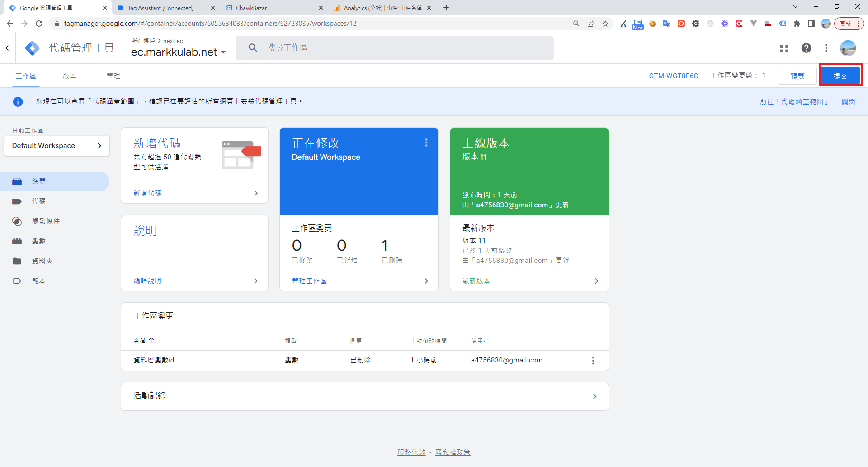
Task: Open row options for 資料層變數id
Action: pos(593,361)
